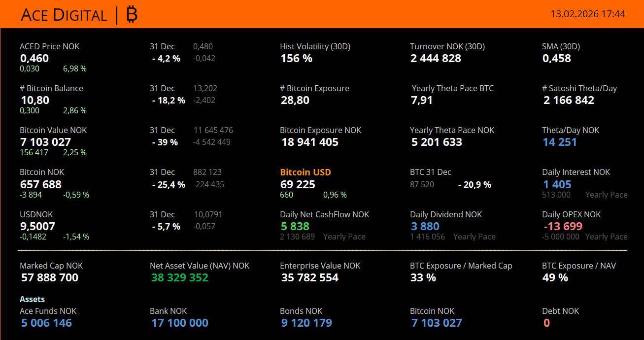Click the SMA (30D) value 0,458
Viewport: 644px width, 340px height.
pos(557,58)
